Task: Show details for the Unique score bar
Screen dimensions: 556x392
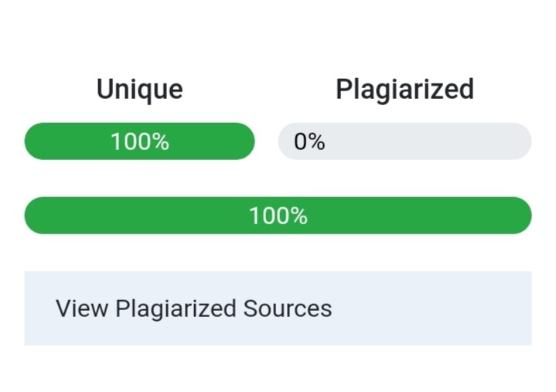Action: click(140, 141)
